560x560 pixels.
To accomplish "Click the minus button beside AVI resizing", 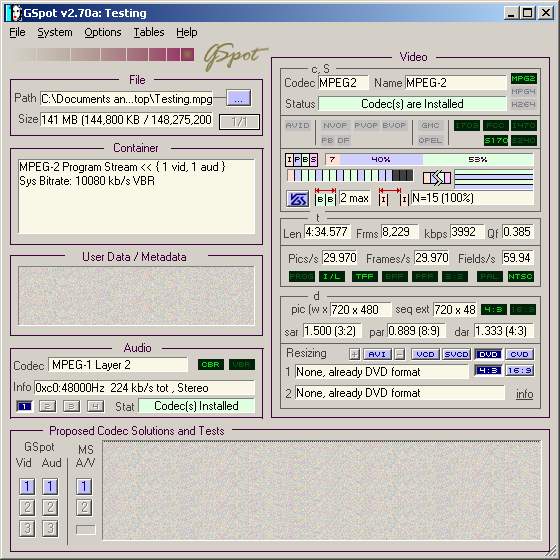I will pos(400,354).
